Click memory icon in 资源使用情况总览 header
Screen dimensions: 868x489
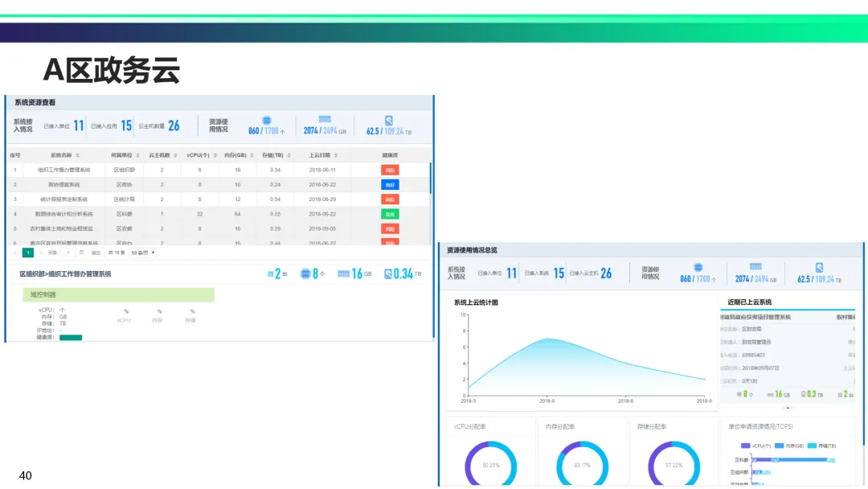[x=755, y=266]
